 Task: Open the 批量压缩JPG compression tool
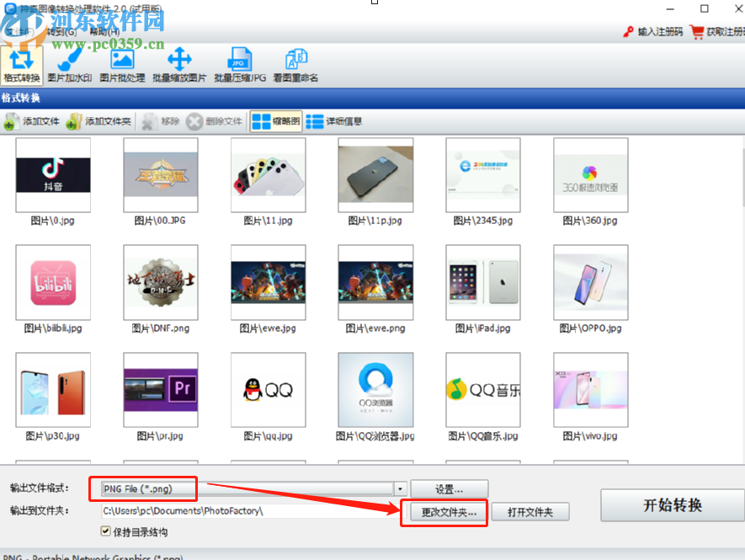pos(240,65)
